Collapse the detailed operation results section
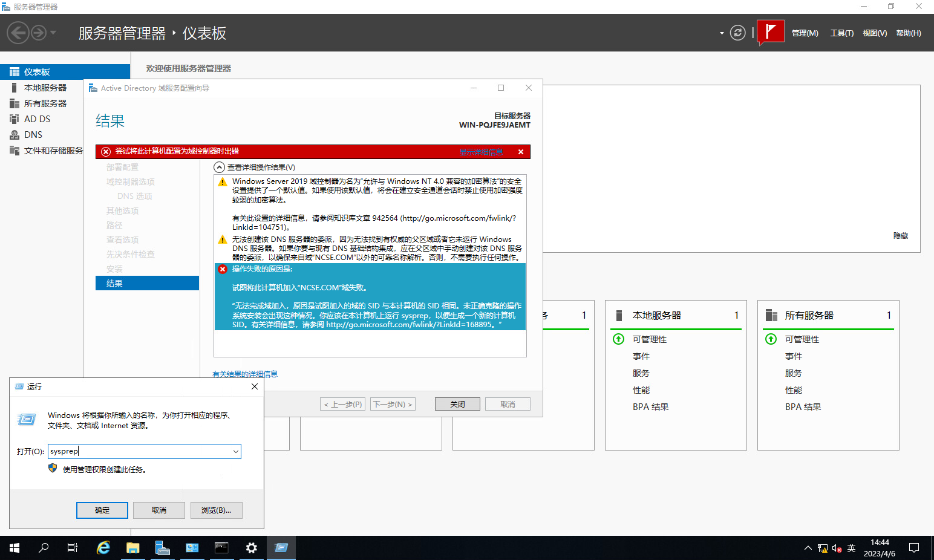The width and height of the screenshot is (934, 560). pyautogui.click(x=219, y=168)
